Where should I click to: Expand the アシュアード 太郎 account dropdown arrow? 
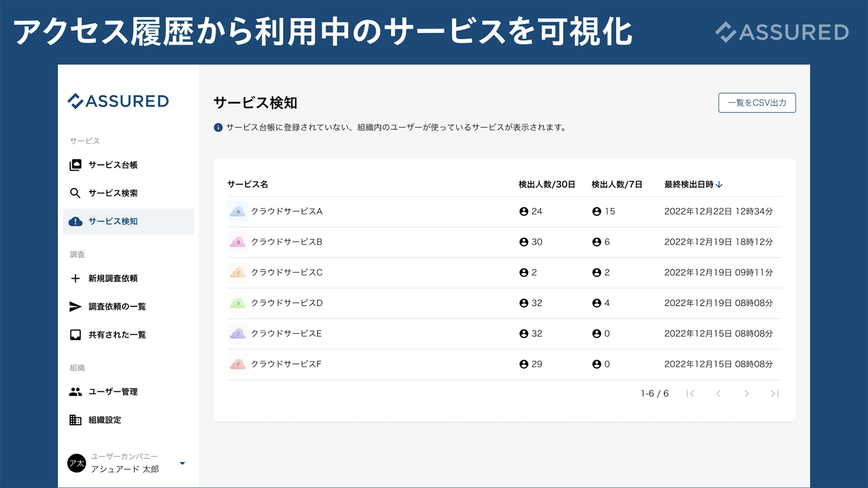click(x=182, y=463)
